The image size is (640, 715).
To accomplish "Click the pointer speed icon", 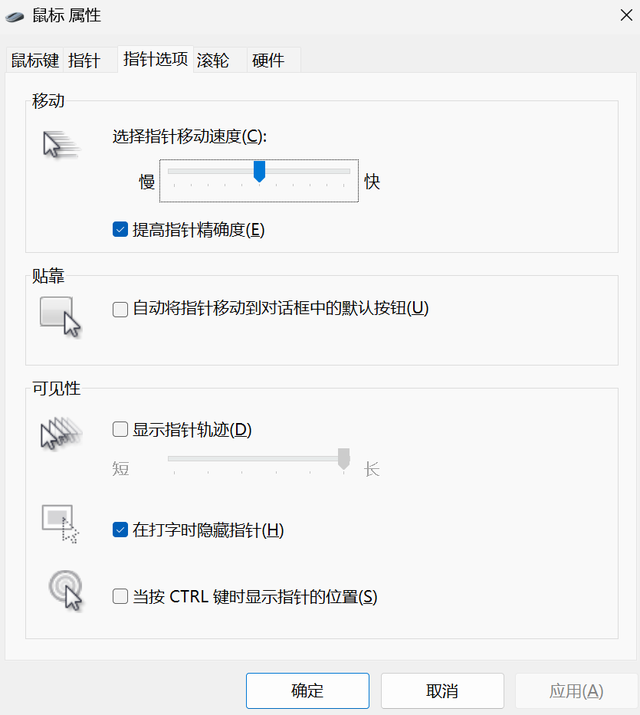I will tap(60, 145).
